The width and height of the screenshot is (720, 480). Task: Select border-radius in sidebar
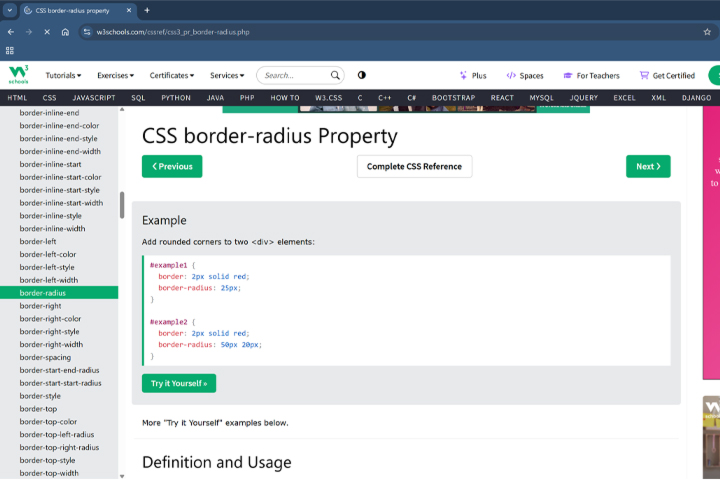pos(59,293)
